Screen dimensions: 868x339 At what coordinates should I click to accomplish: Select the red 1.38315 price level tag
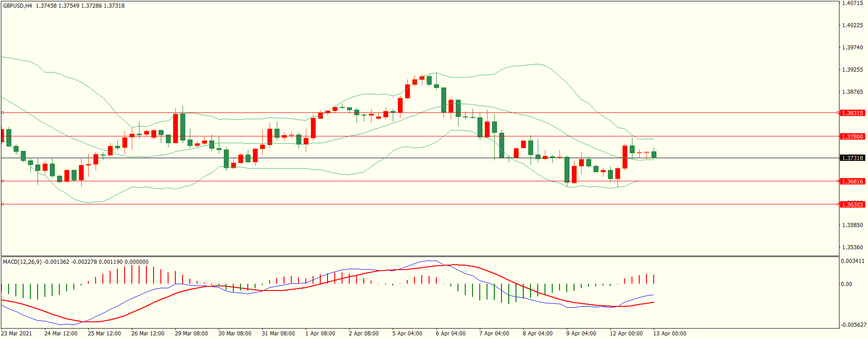852,113
